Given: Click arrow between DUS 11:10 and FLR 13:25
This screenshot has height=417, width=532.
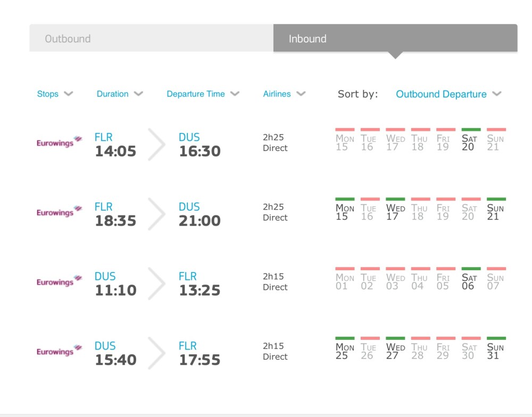Looking at the screenshot, I should (x=156, y=283).
